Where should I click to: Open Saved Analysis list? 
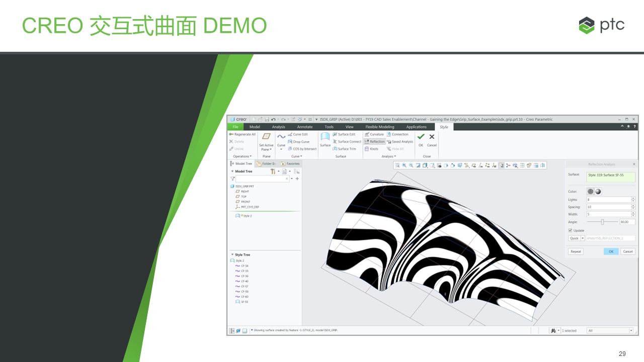400,142
